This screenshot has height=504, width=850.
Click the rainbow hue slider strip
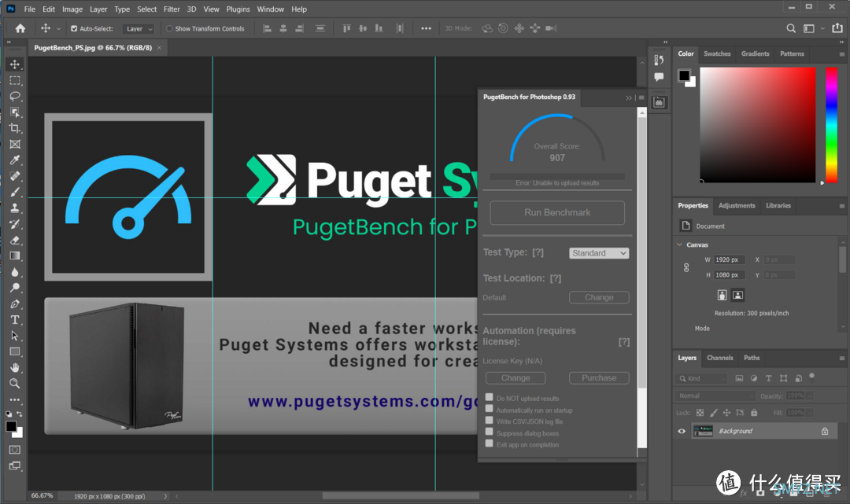(832, 124)
